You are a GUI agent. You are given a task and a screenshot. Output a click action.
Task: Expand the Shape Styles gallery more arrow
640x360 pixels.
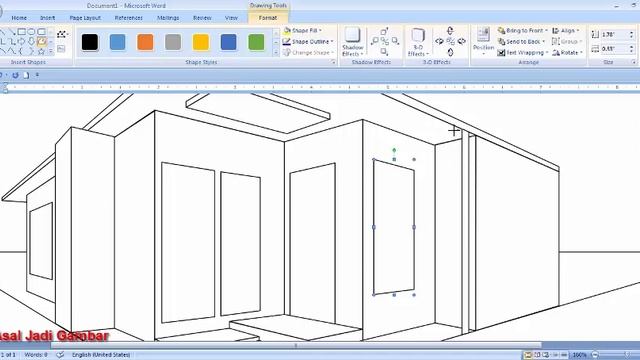pos(276,52)
